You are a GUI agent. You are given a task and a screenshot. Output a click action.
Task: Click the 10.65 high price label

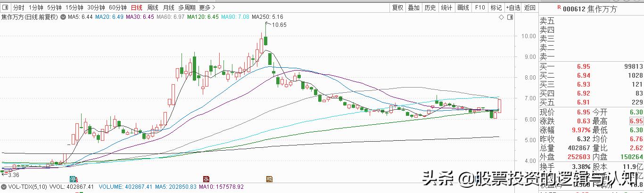coord(280,25)
